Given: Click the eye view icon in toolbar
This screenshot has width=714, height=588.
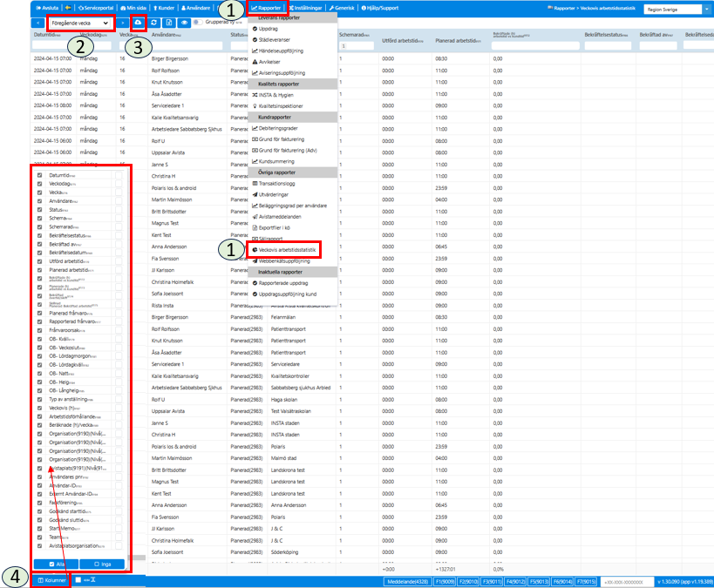Looking at the screenshot, I should (x=184, y=23).
